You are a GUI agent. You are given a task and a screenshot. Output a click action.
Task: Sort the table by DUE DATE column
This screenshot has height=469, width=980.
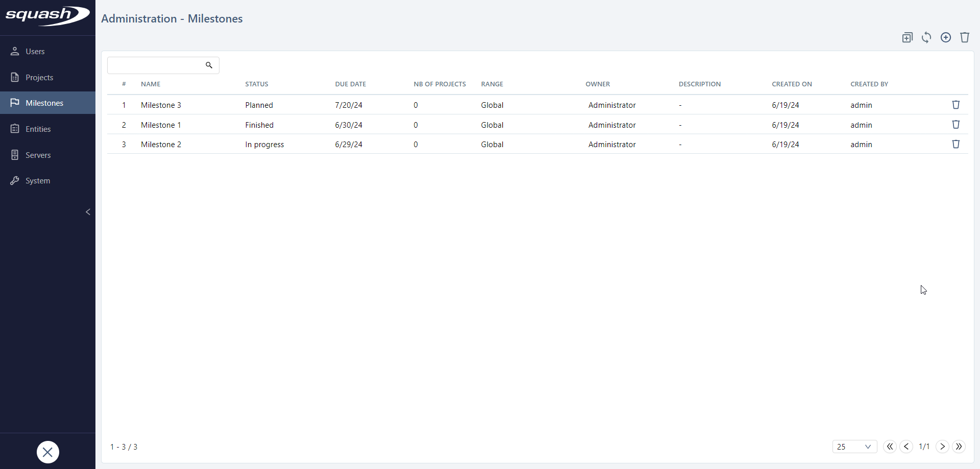click(x=351, y=84)
